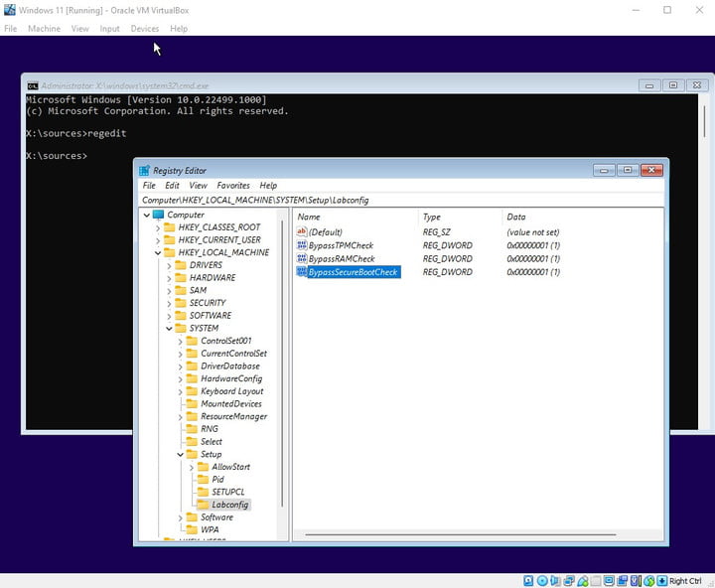Expand the HKEY_CLASSES_ROOT key

pos(158,227)
